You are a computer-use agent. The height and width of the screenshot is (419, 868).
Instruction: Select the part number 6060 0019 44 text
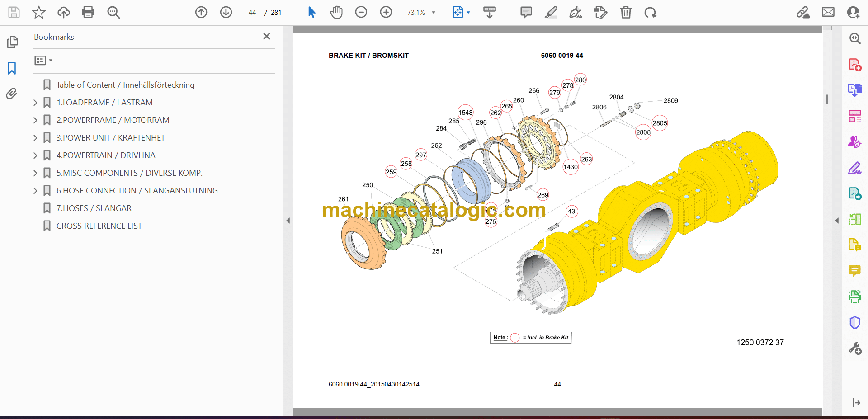562,56
